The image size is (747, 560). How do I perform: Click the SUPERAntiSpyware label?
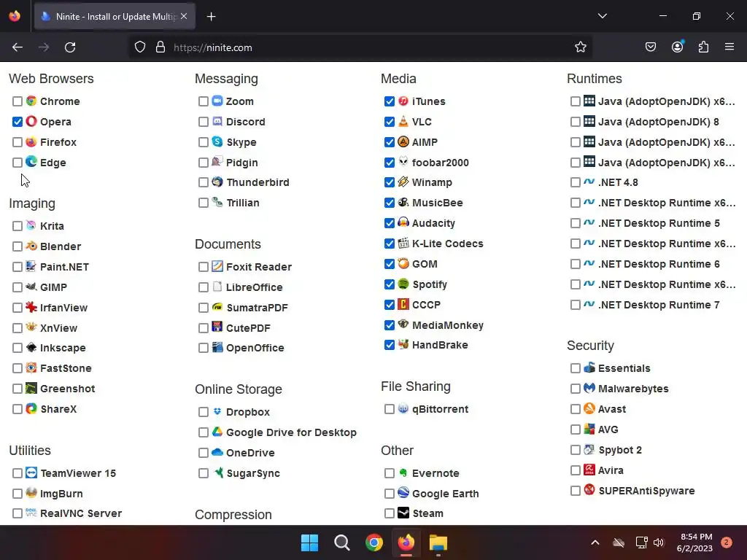(x=646, y=491)
